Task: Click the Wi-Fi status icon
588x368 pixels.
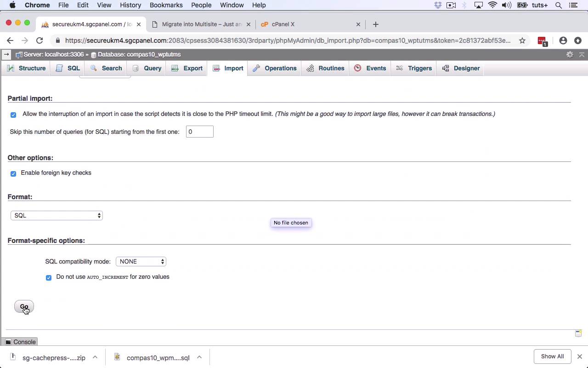Action: click(493, 5)
